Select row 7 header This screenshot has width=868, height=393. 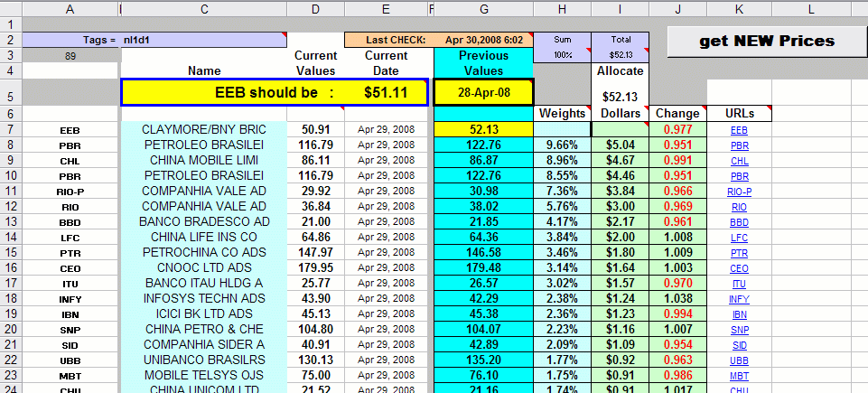11,130
